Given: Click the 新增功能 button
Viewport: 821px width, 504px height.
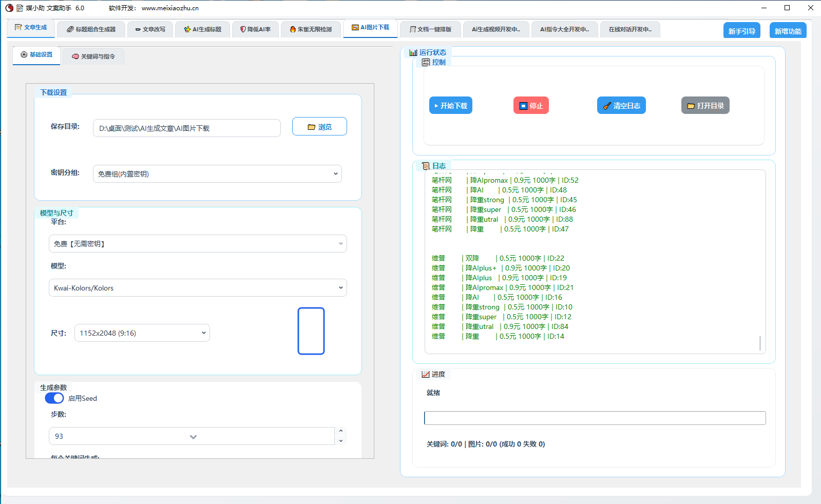Looking at the screenshot, I should 788,31.
